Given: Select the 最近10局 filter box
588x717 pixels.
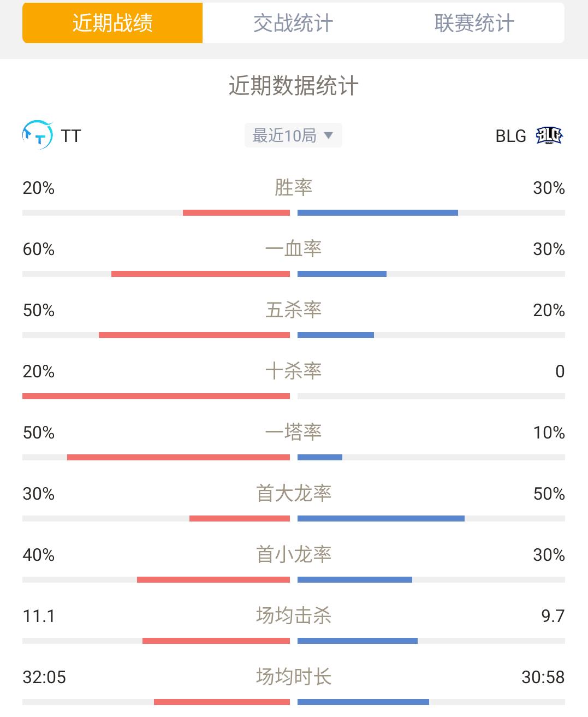Looking at the screenshot, I should pyautogui.click(x=293, y=135).
